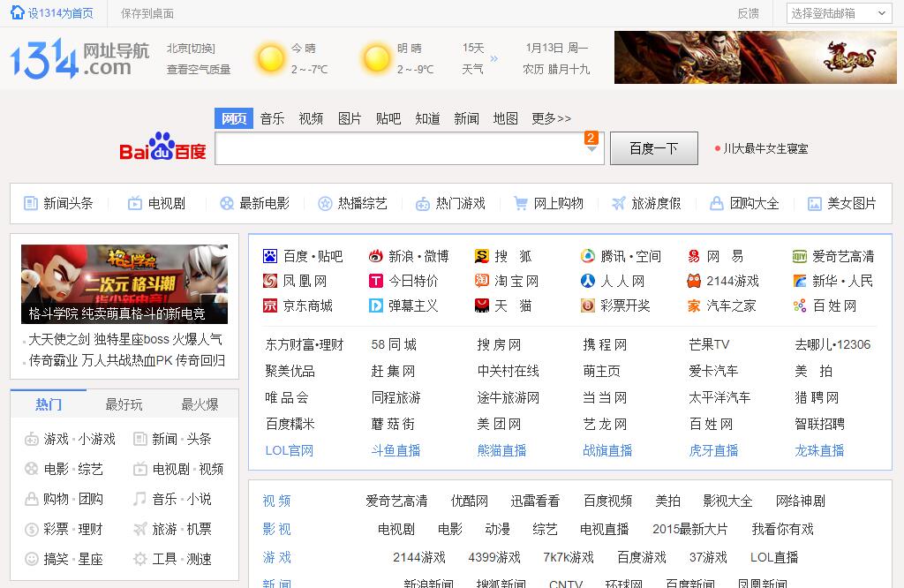904x588 pixels.
Task: Click the 2144游戏 orange icon
Action: pos(694,281)
